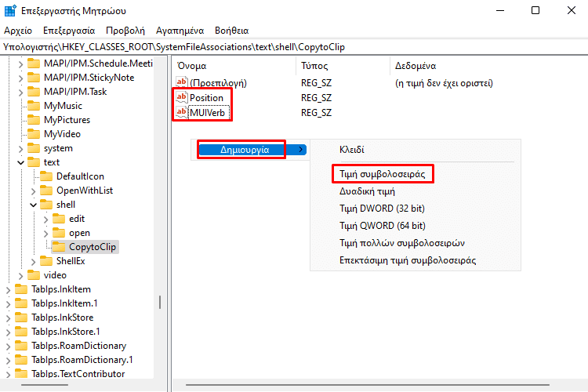
Task: Click the MUIVerb string value icon
Action: coord(182,112)
